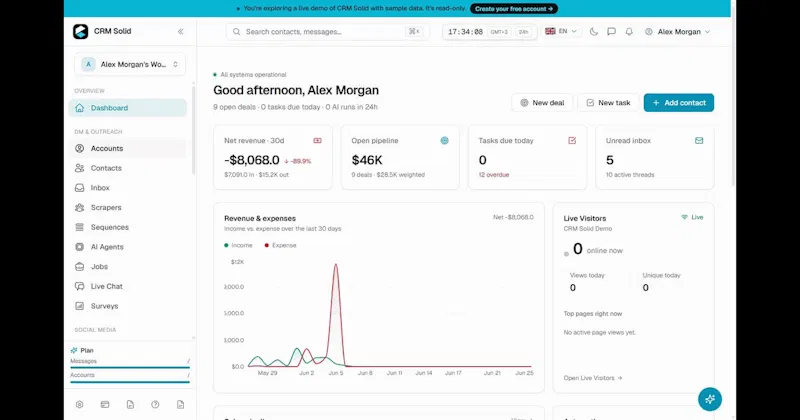Click the All systems operational status
Screen dimensions: 800x420
(250, 75)
